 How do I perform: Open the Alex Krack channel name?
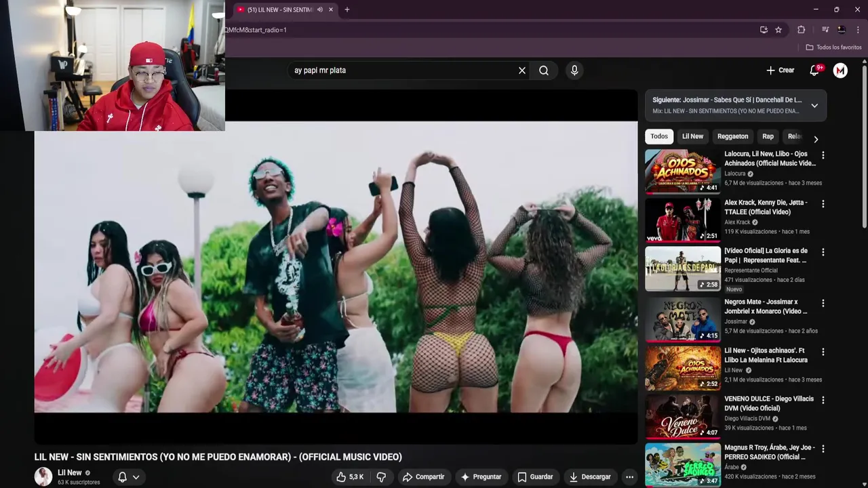coord(737,222)
